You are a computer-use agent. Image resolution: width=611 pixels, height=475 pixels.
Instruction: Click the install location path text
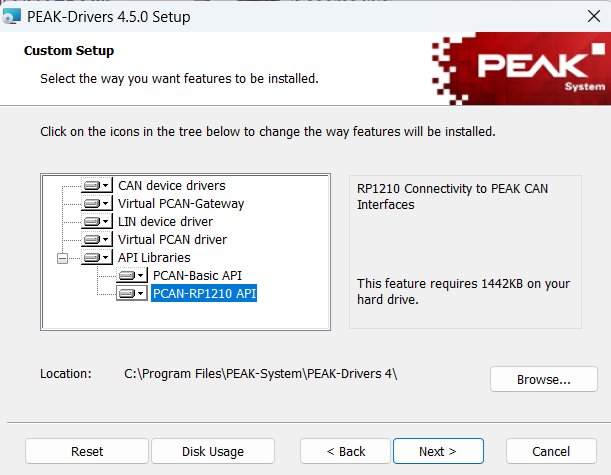coord(260,374)
